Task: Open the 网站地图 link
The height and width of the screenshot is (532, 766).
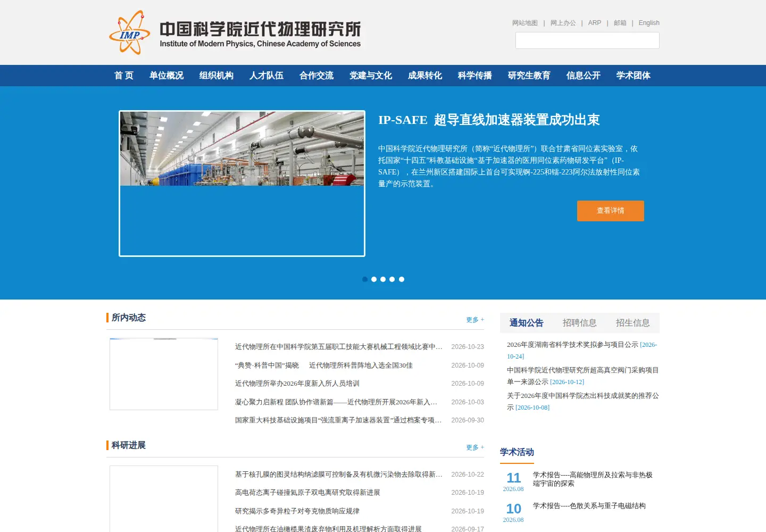Action: pos(525,23)
